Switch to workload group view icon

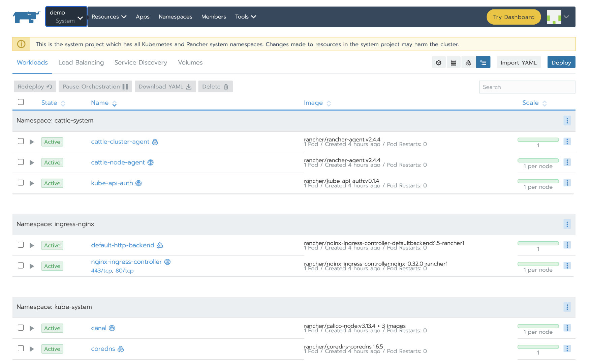pyautogui.click(x=468, y=62)
